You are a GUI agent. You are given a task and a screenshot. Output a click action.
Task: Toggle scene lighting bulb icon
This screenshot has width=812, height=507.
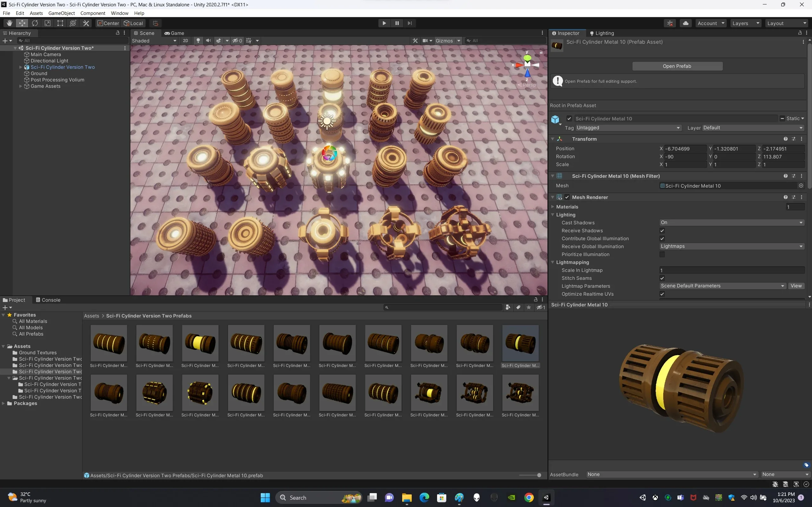pyautogui.click(x=198, y=41)
